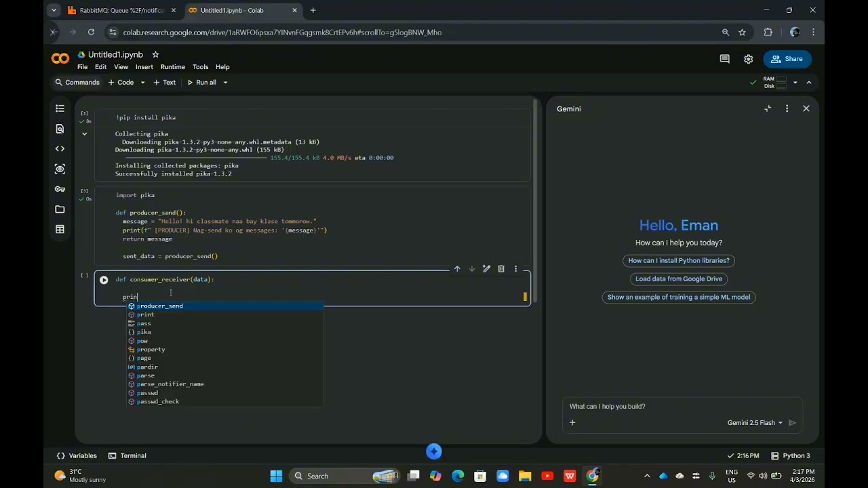This screenshot has height=488, width=868.
Task: Collapse the header with the chevron
Action: 809,83
